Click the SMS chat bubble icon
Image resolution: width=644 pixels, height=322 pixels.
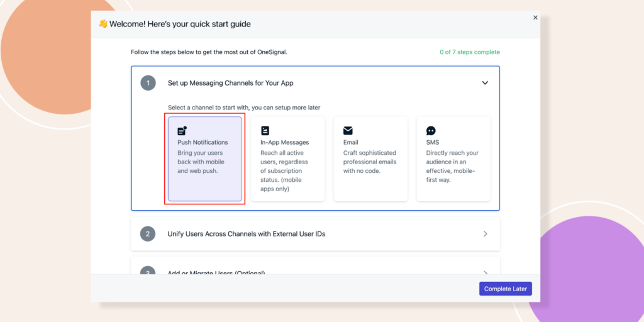click(x=431, y=131)
